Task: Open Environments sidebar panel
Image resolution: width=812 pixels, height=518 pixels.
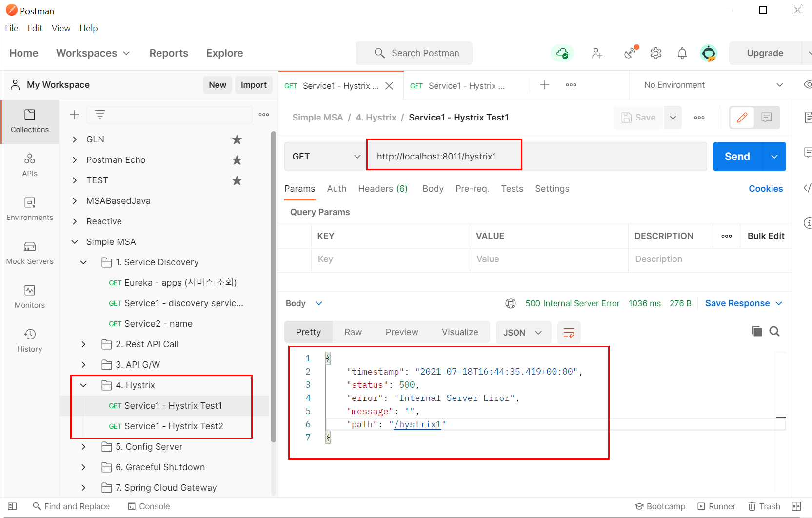Action: (x=30, y=209)
